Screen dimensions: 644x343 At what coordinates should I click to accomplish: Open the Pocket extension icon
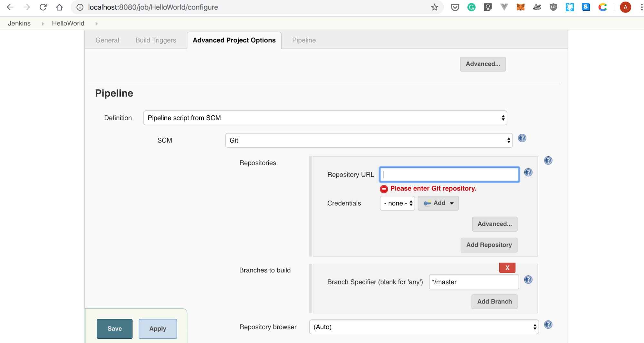(455, 7)
